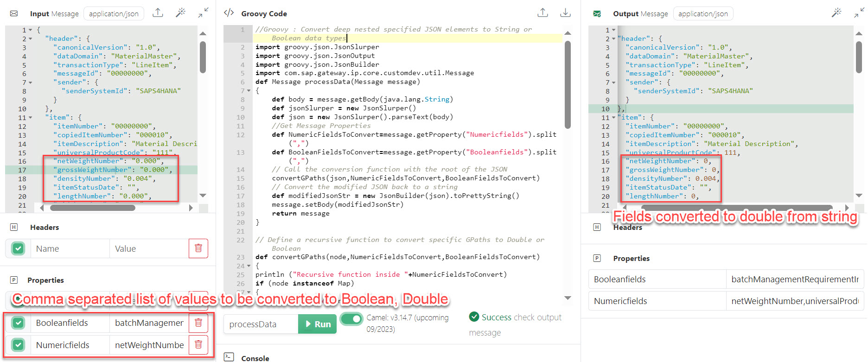Delete the Numericfields property
This screenshot has height=362, width=868.
[198, 345]
